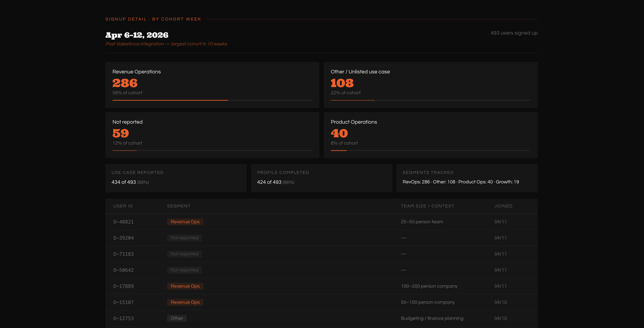644x328 pixels.
Task: Click the '286' Revenue Operations count
Action: [125, 83]
